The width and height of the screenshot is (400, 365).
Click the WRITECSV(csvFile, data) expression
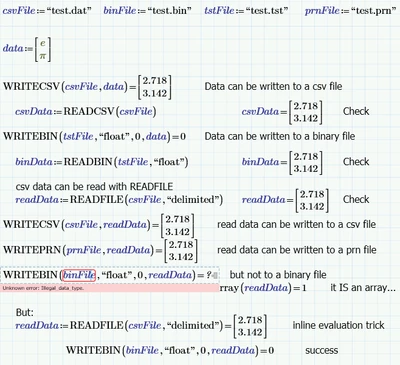point(87,87)
